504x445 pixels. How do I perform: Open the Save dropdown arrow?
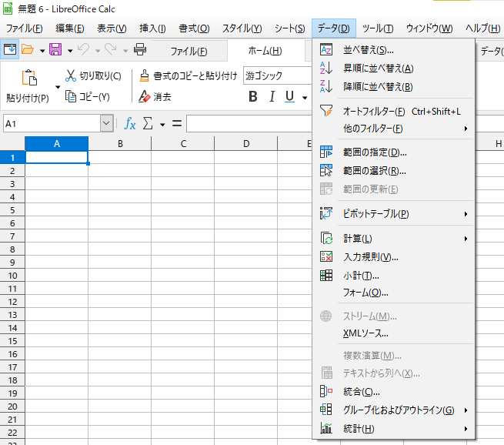coord(70,51)
